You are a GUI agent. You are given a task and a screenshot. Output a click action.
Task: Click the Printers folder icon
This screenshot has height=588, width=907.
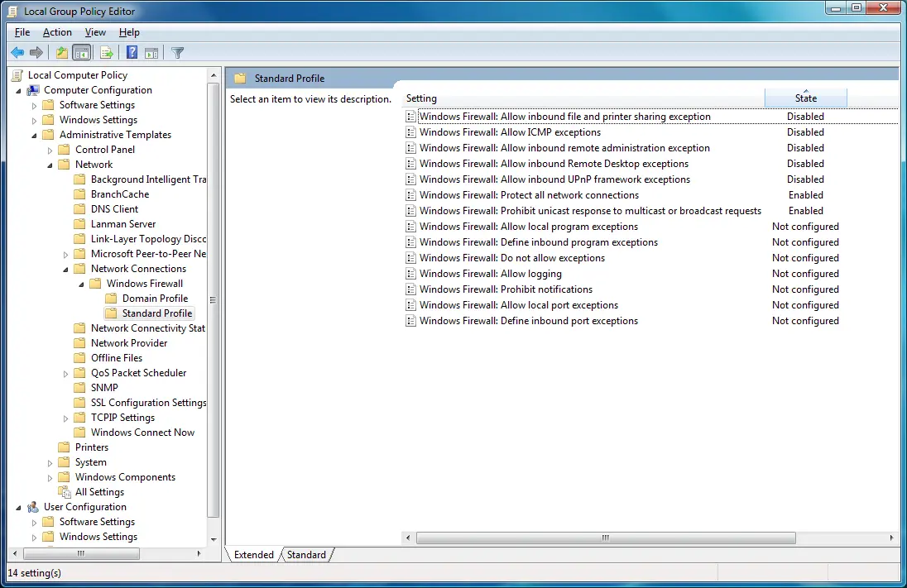(x=65, y=447)
